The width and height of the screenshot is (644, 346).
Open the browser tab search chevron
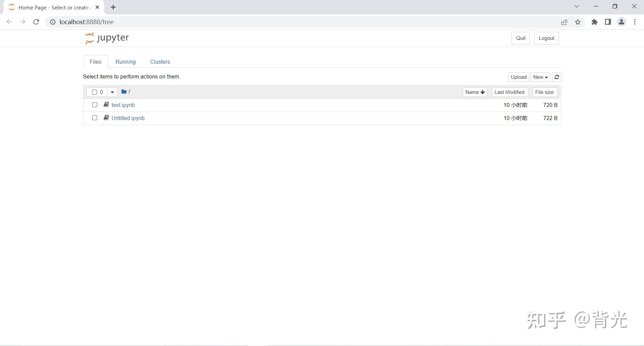coord(577,6)
